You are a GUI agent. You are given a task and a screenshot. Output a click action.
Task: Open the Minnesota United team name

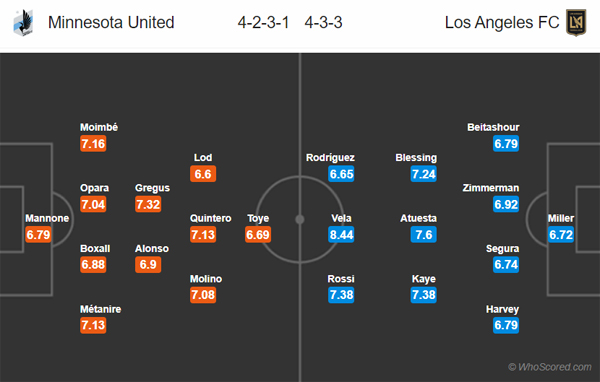(111, 23)
